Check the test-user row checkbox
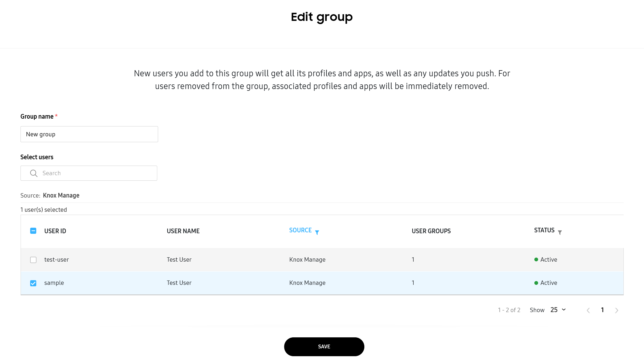This screenshot has width=644, height=362. [x=33, y=260]
